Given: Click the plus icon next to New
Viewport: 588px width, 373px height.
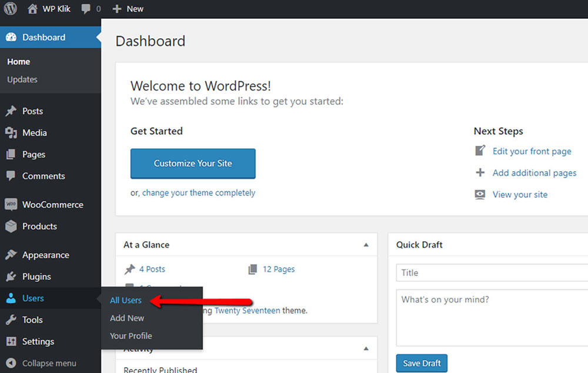Looking at the screenshot, I should point(117,9).
